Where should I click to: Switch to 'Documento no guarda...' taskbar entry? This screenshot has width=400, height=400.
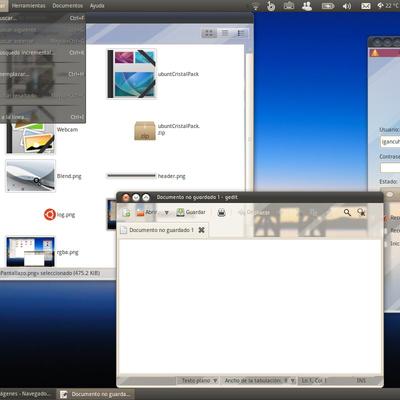pyautogui.click(x=96, y=394)
